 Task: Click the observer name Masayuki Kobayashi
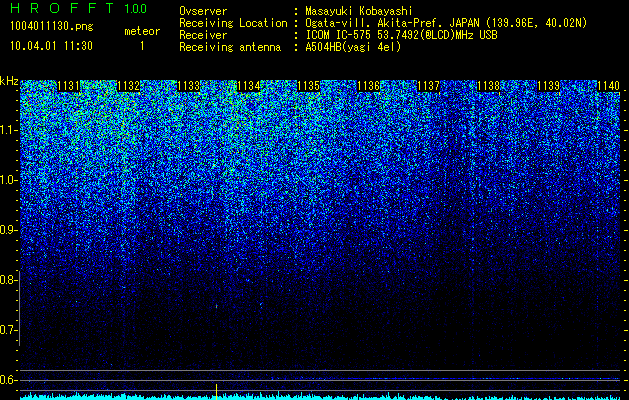coord(359,11)
